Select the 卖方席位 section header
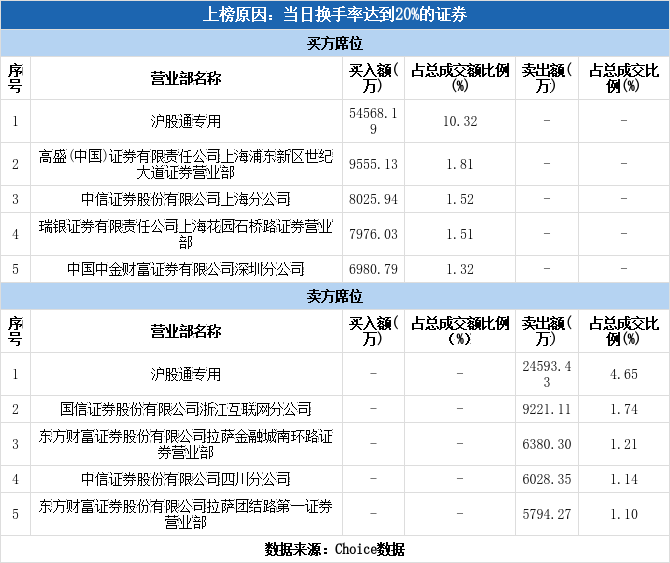This screenshot has width=670, height=563. point(335,296)
